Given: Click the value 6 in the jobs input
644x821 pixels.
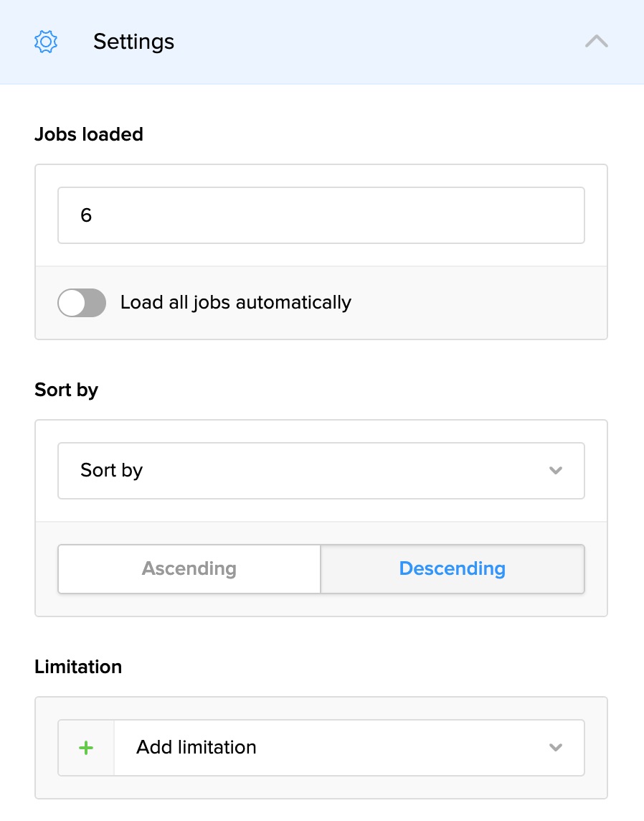Looking at the screenshot, I should pos(85,215).
